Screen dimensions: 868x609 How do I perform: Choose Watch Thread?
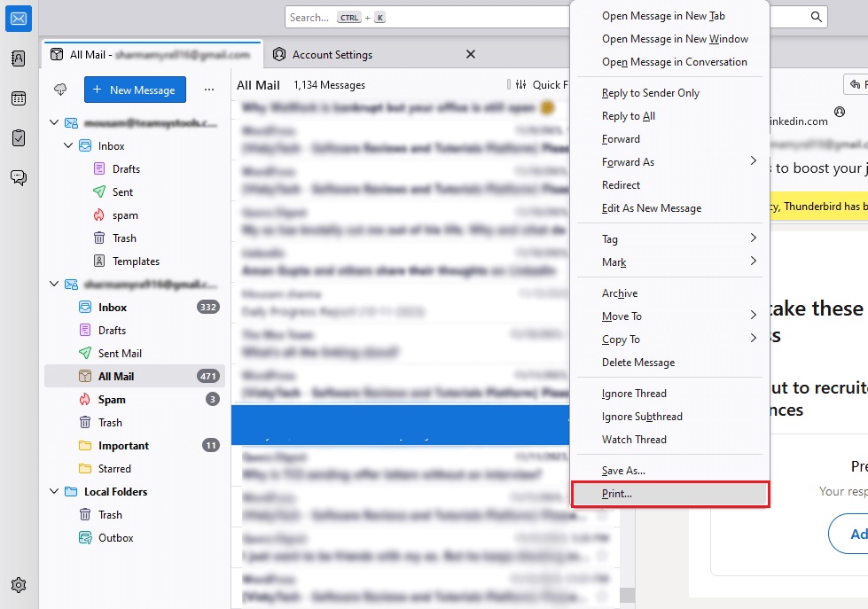pyautogui.click(x=669, y=440)
